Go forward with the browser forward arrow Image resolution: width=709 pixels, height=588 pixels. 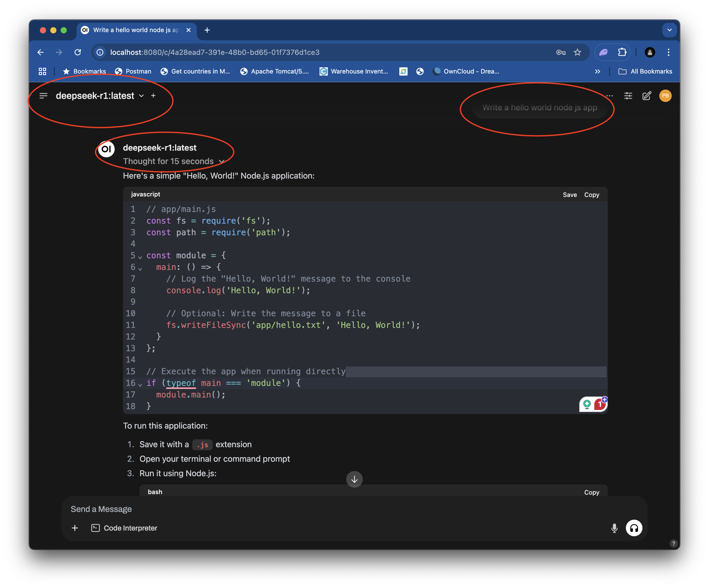(59, 52)
